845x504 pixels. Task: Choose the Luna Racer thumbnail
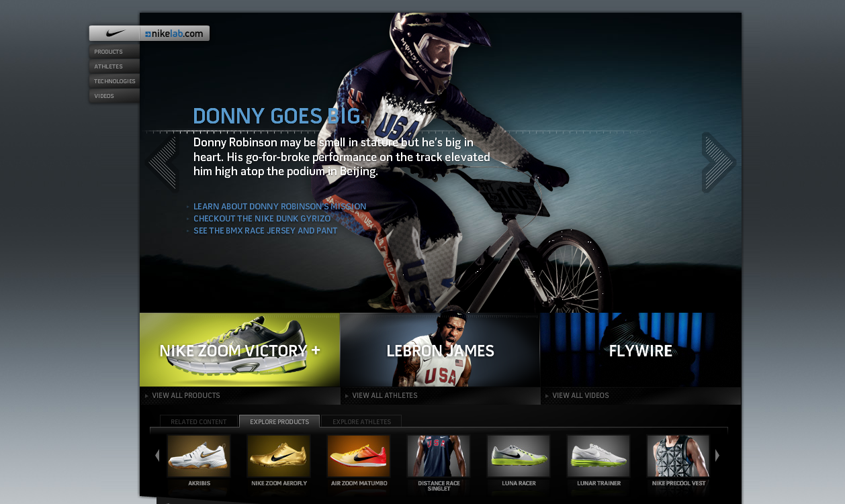[519, 456]
